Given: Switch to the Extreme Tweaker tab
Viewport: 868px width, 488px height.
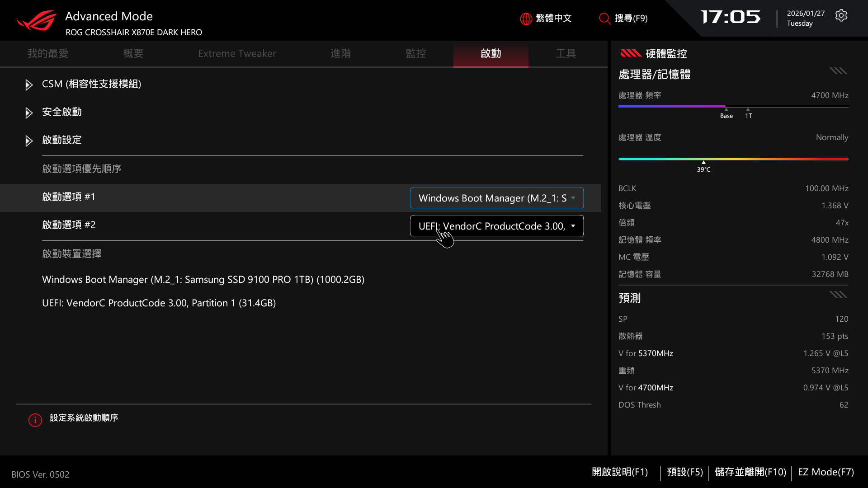Looking at the screenshot, I should point(237,53).
